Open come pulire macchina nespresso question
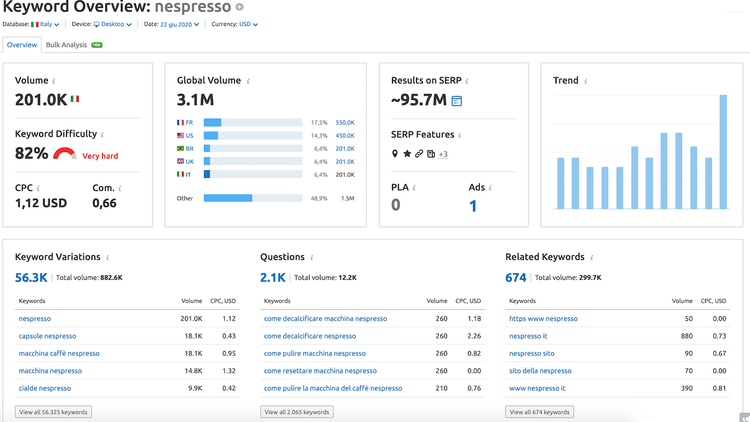The width and height of the screenshot is (750, 422). point(315,354)
